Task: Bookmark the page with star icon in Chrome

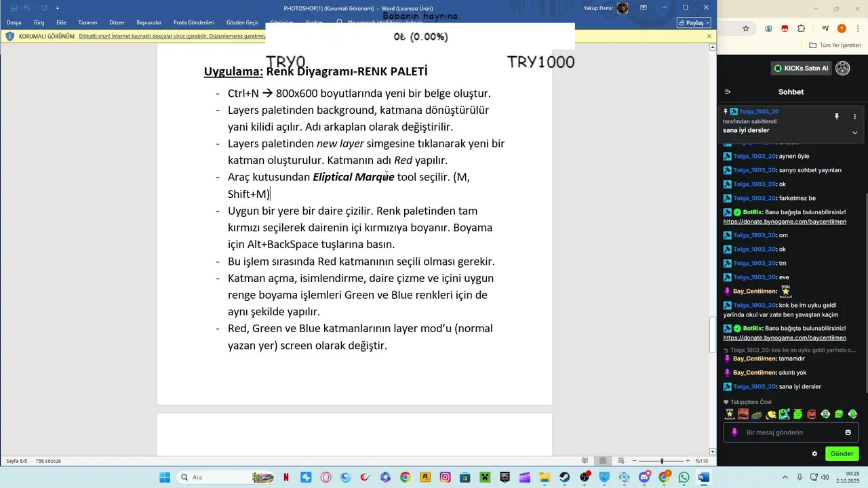Action: 745,28
